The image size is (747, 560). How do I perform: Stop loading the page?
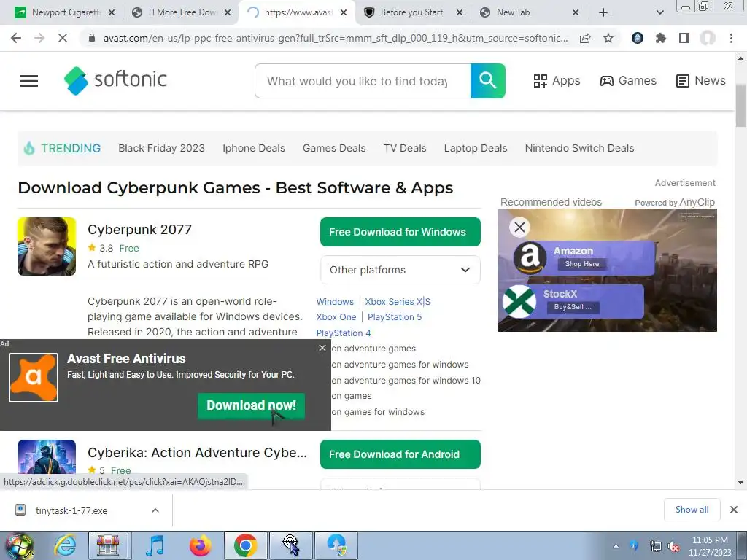(63, 38)
